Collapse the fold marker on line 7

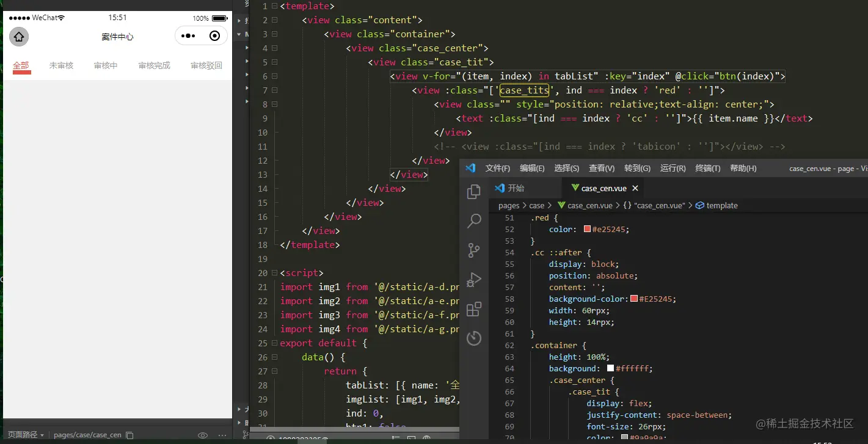275,90
